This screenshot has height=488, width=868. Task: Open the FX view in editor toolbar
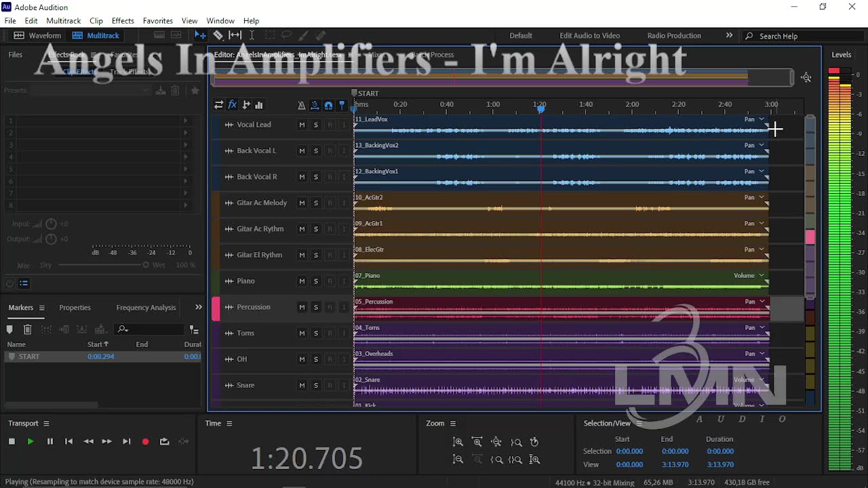pos(233,104)
